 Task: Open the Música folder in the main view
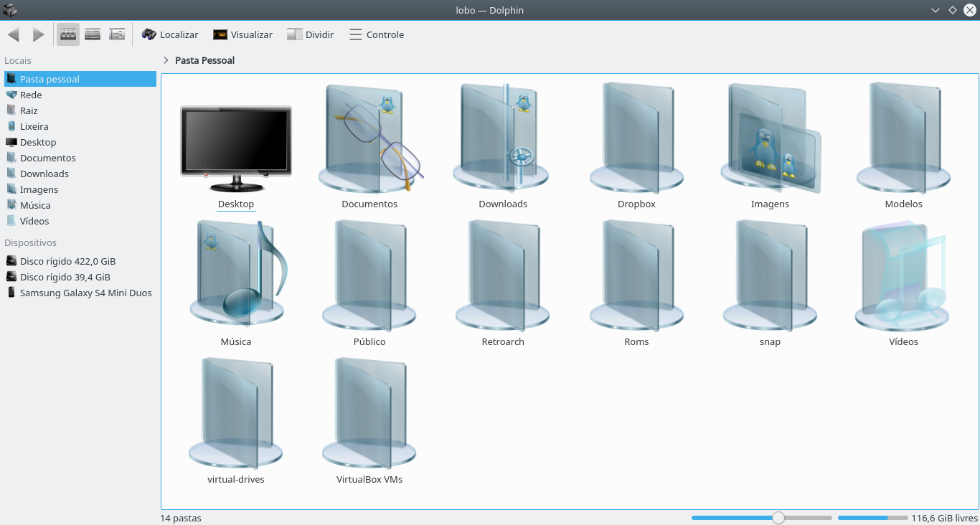pyautogui.click(x=236, y=276)
